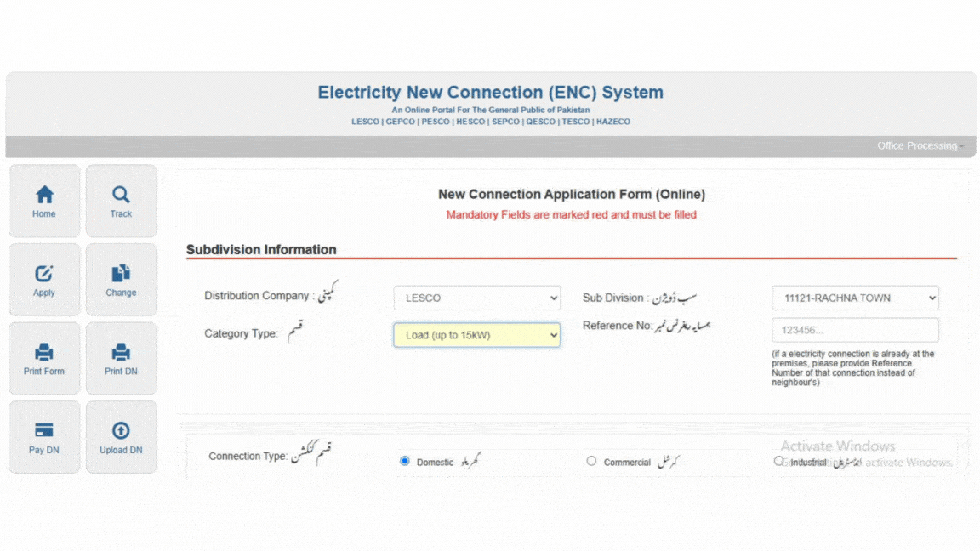Select the Domestic connection type
This screenshot has height=551, width=980.
point(404,460)
